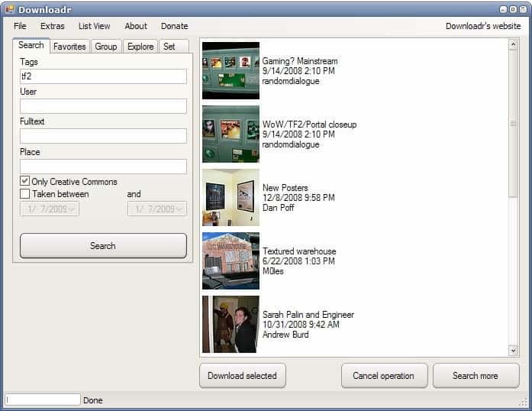Click the progress bar in status bar
The width and height of the screenshot is (532, 411).
(43, 400)
